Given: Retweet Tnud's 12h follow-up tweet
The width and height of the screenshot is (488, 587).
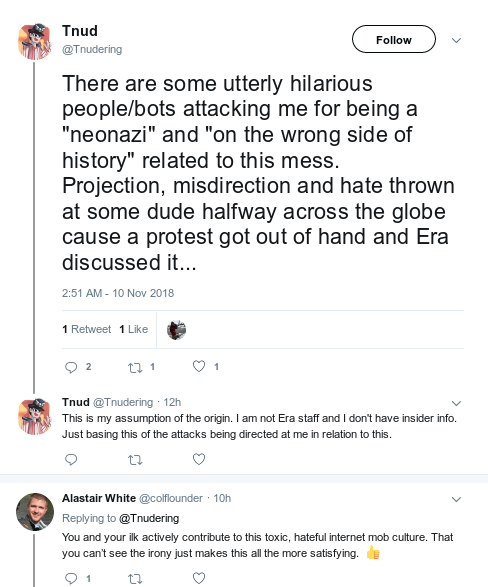Looking at the screenshot, I should coord(135,460).
